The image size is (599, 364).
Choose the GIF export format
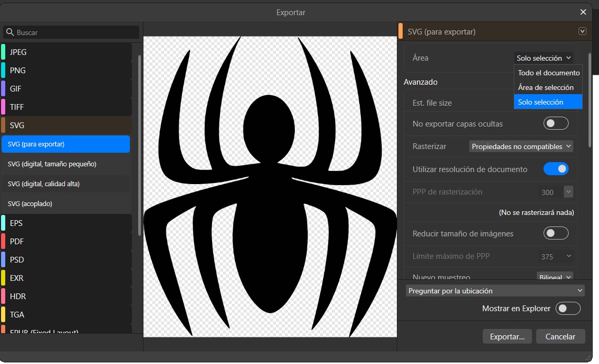[16, 89]
